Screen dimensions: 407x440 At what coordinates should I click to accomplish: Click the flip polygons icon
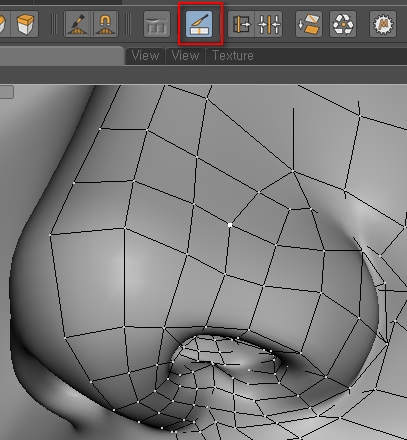(x=309, y=24)
